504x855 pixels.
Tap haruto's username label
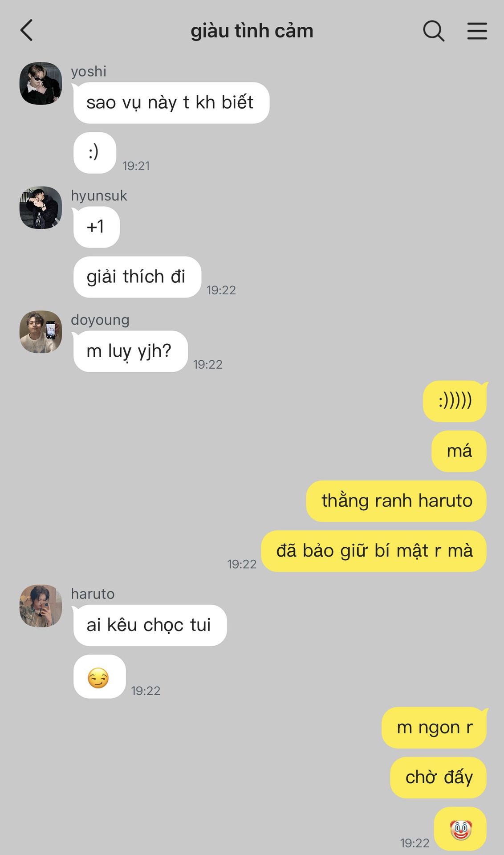pyautogui.click(x=93, y=594)
